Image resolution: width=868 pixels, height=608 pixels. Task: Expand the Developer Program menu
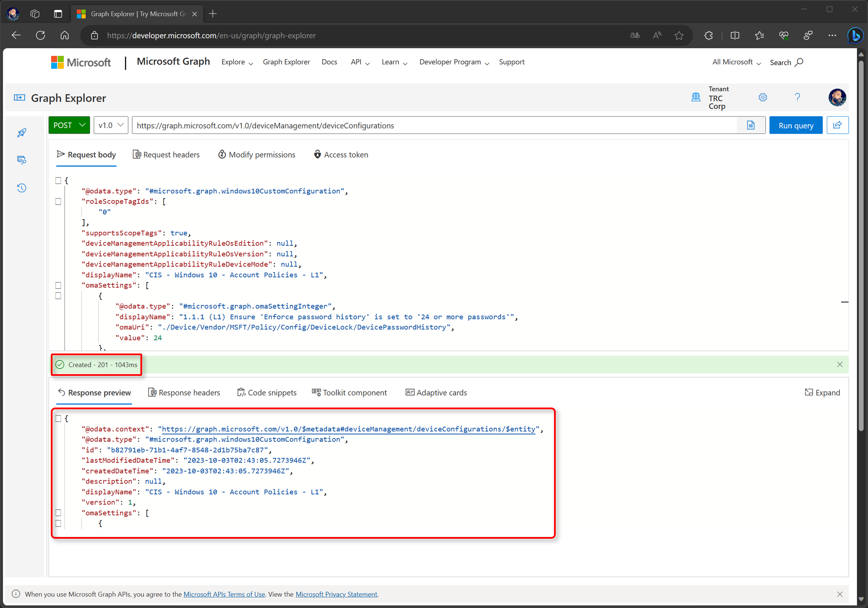point(454,62)
